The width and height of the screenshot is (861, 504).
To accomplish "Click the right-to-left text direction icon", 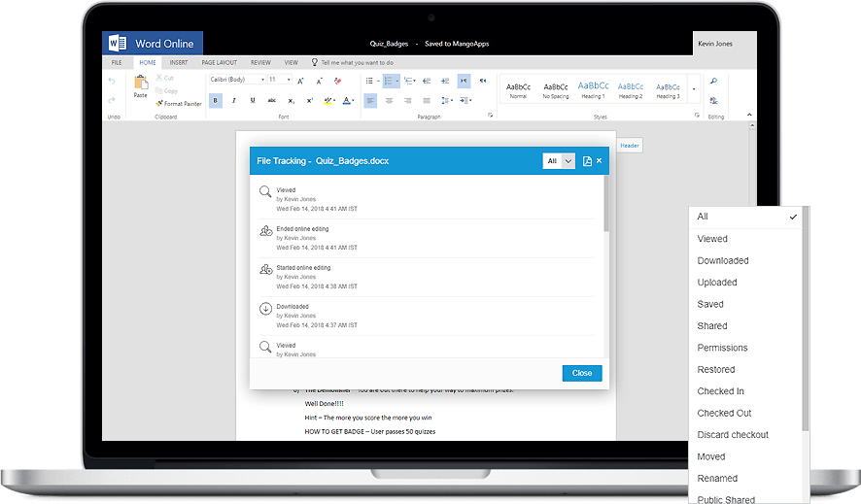I will 483,81.
